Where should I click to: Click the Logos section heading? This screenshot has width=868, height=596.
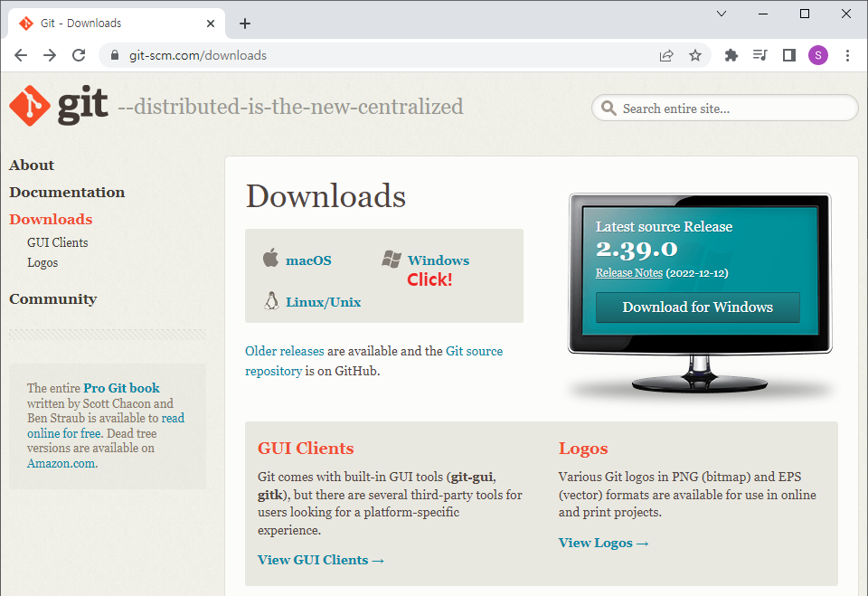583,449
